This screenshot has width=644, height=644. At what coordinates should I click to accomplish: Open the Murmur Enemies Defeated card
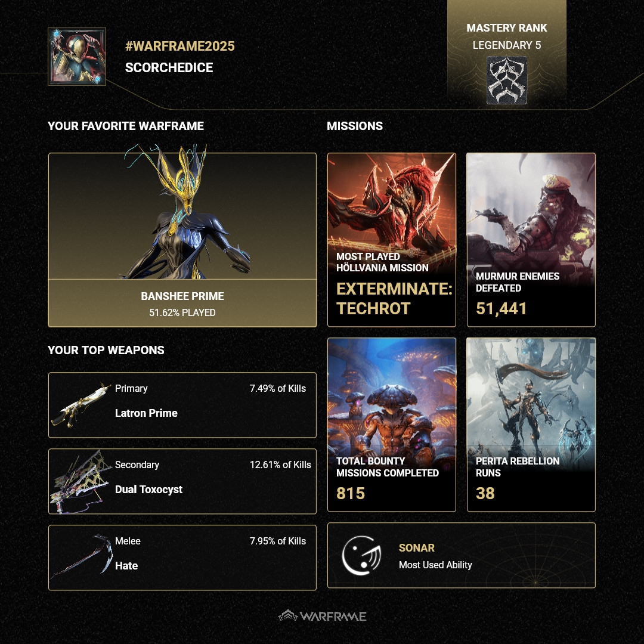pyautogui.click(x=531, y=240)
